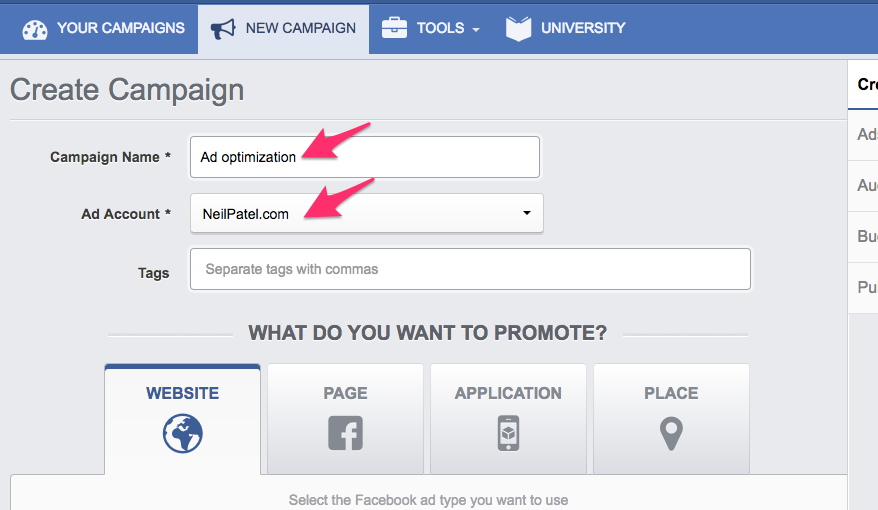Expand the Tools menu caret
Screen dimensions: 878x510
[476, 30]
